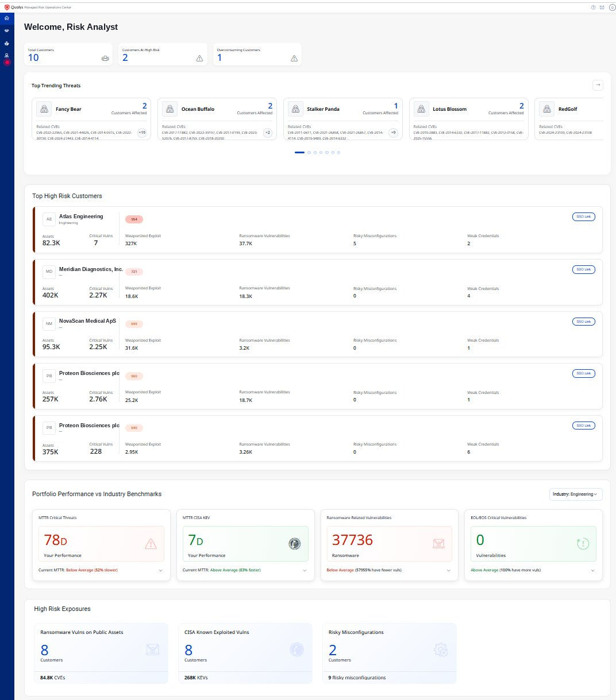Open the Industry: Engineering dropdown
Screen dimensions: 616x700
575,494
